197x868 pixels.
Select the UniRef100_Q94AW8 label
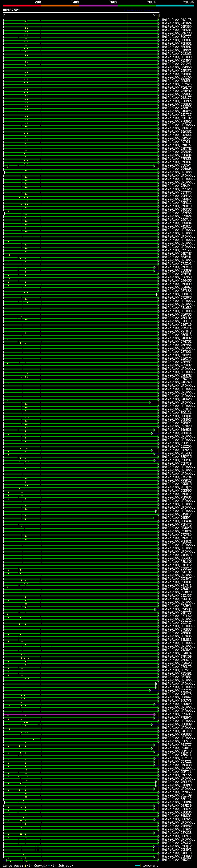(177, 169)
